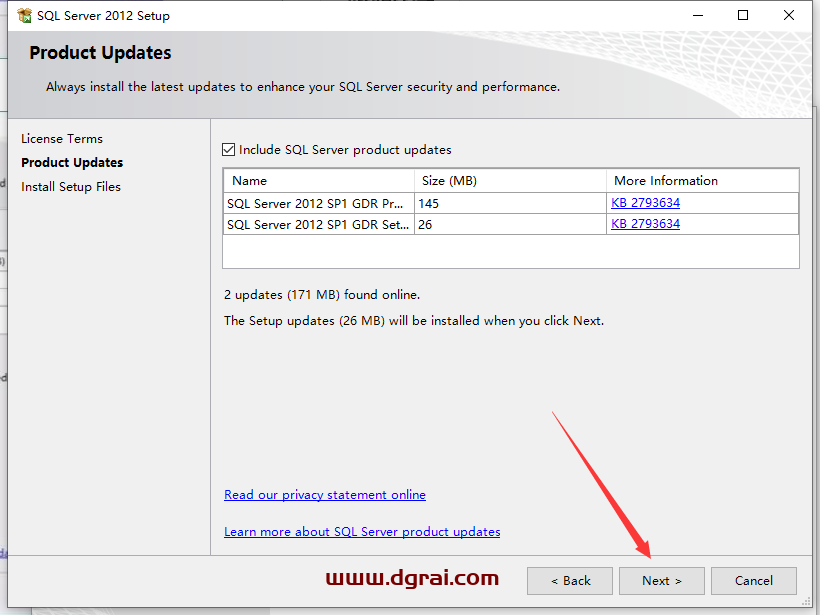Screen dimensions: 820x615
Task: Click the Next > button
Action: pyautogui.click(x=662, y=581)
